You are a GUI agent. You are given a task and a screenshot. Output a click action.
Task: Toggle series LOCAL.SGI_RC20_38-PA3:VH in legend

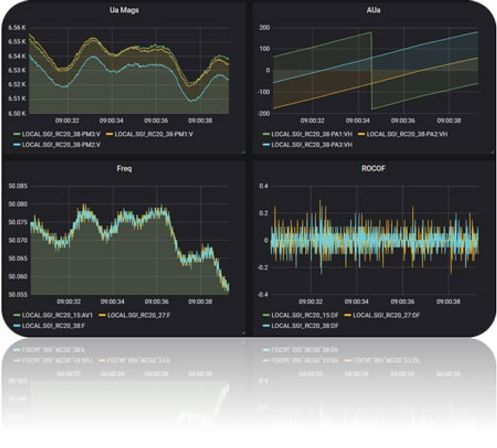tap(312, 145)
